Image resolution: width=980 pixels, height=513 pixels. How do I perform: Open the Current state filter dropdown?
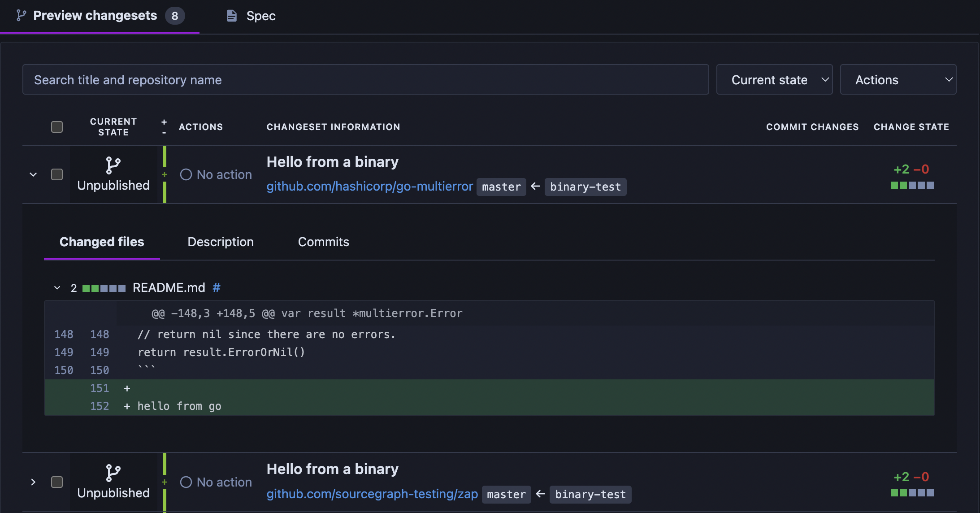[x=774, y=80]
